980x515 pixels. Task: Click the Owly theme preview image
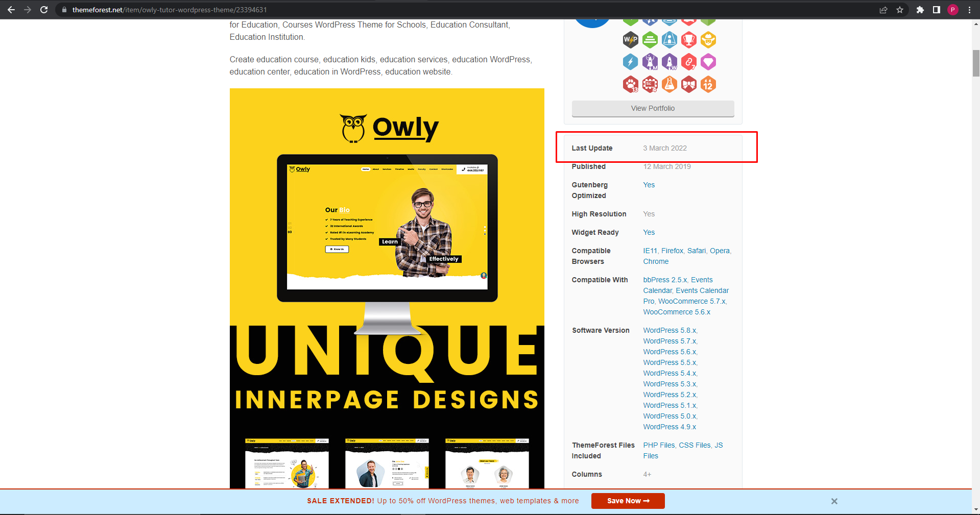387,288
